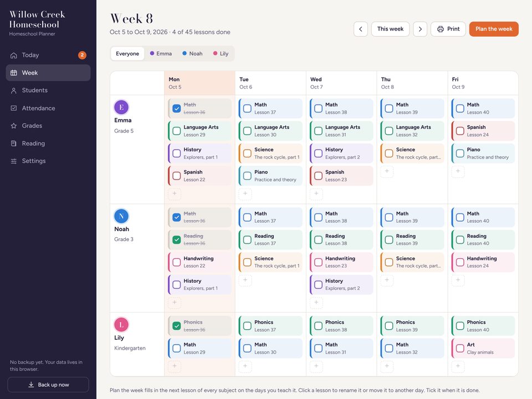Viewport: 532px width, 399px height.
Task: Add a lesson for Emma on Friday
Action: 458,171
